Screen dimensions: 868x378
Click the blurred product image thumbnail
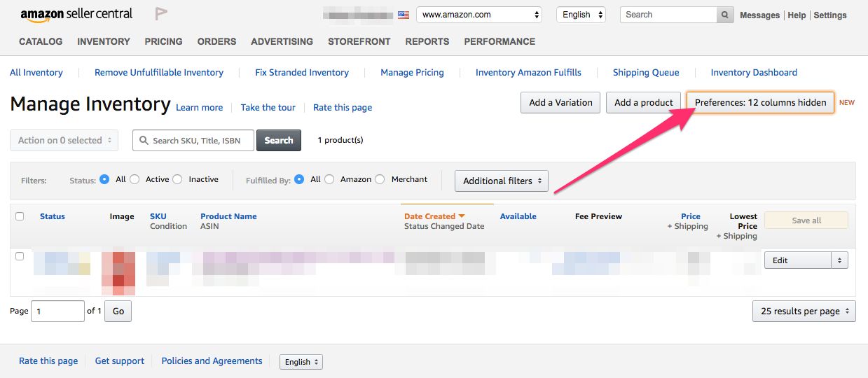pyautogui.click(x=118, y=272)
